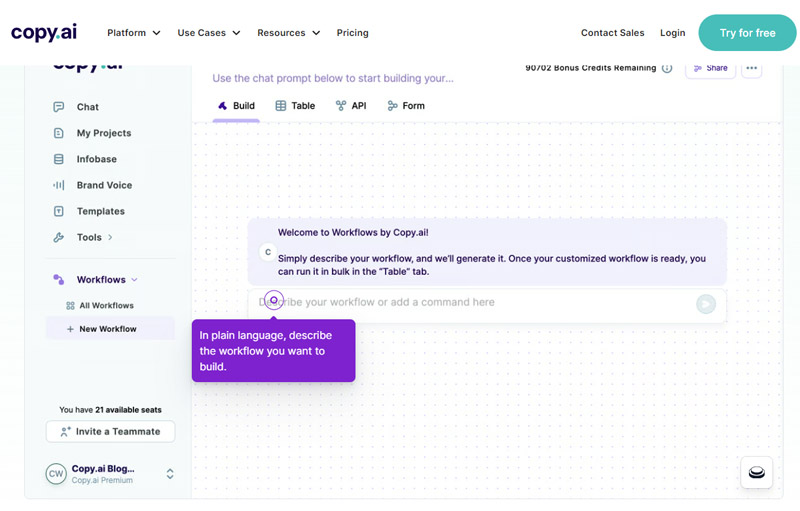Open workspace switcher for Copy.ai Blog
The image size is (800, 511).
(170, 474)
